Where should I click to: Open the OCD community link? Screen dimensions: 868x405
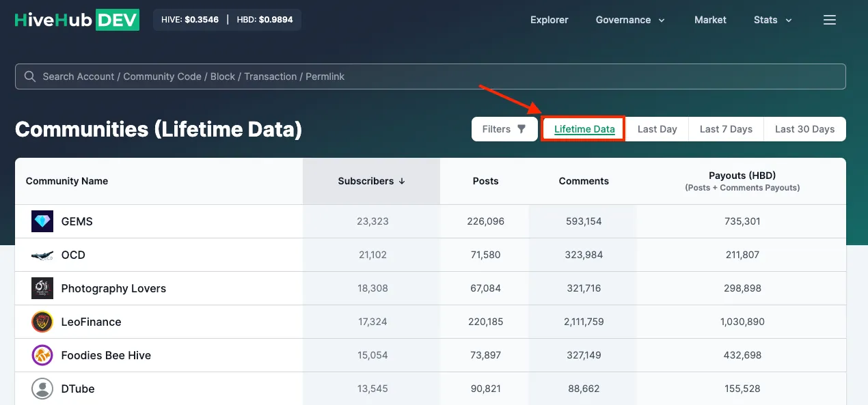pos(73,255)
